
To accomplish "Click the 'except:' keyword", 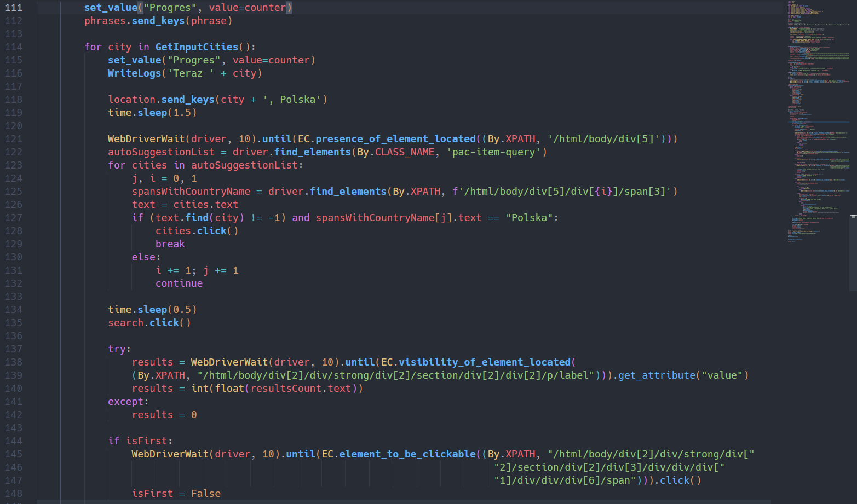I will (128, 402).
